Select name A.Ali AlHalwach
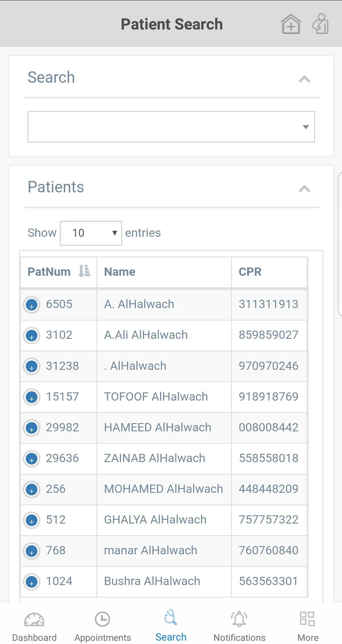The width and height of the screenshot is (342, 644). [146, 335]
